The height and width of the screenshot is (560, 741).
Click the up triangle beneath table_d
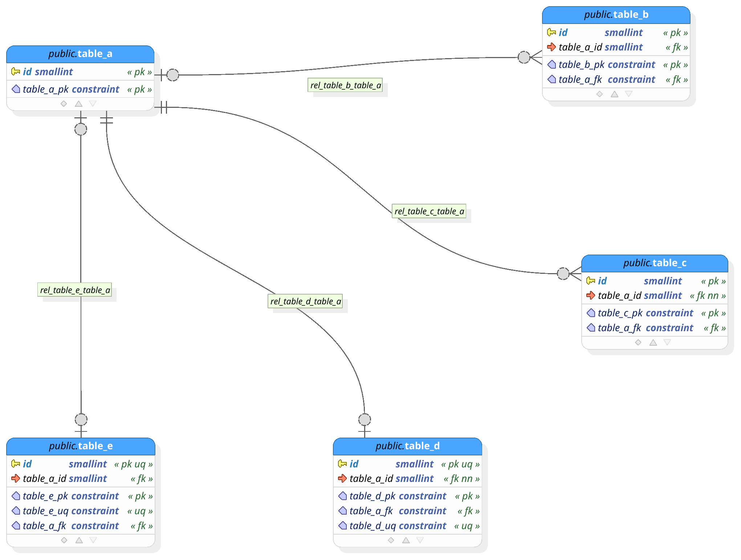[x=406, y=540]
